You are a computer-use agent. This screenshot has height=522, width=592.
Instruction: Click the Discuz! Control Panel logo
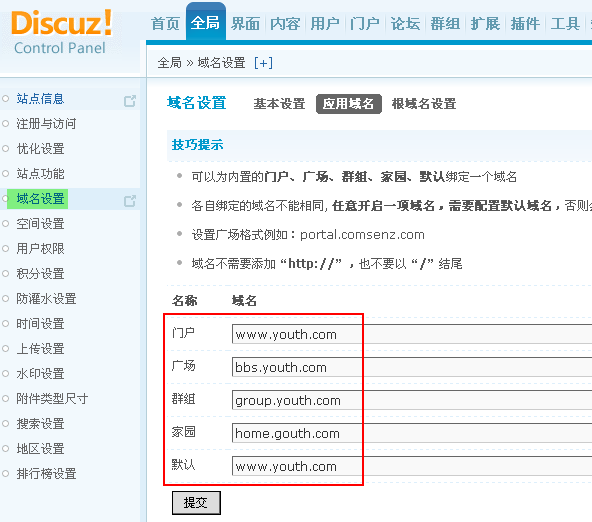62,32
